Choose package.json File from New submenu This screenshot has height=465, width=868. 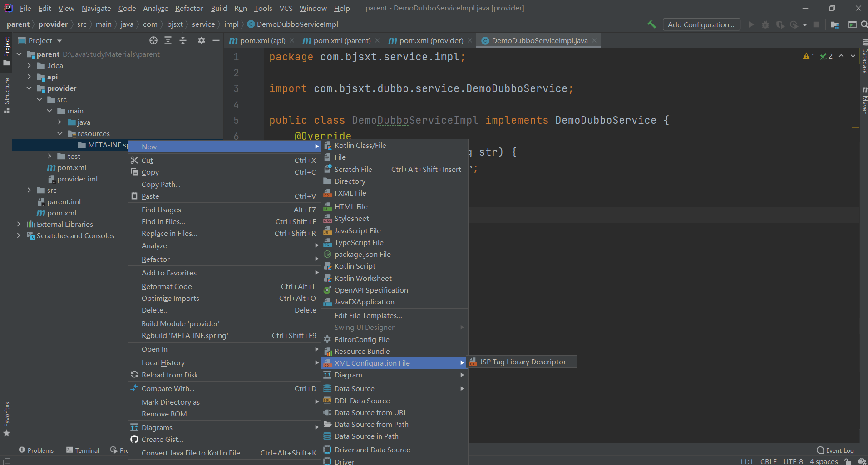point(394,254)
